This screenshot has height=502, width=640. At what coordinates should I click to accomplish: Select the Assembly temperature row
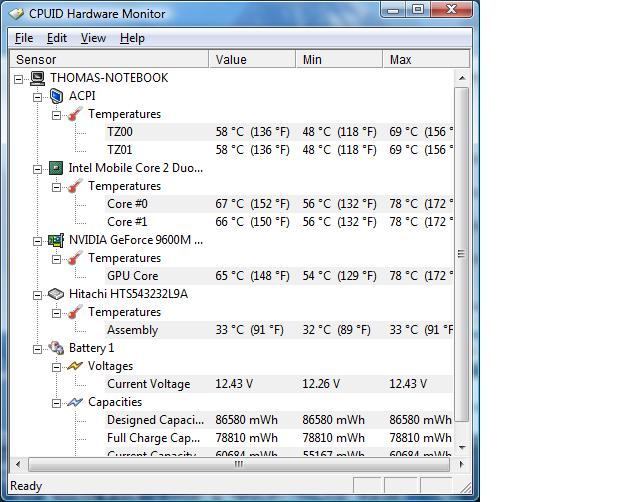[x=279, y=330]
